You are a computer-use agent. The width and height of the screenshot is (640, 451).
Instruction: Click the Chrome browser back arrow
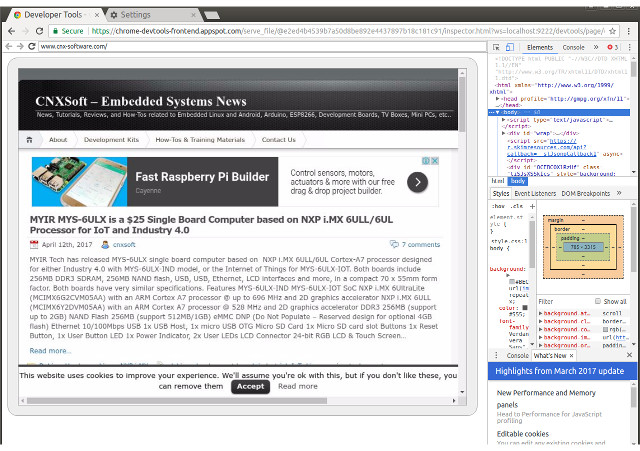click(x=12, y=31)
